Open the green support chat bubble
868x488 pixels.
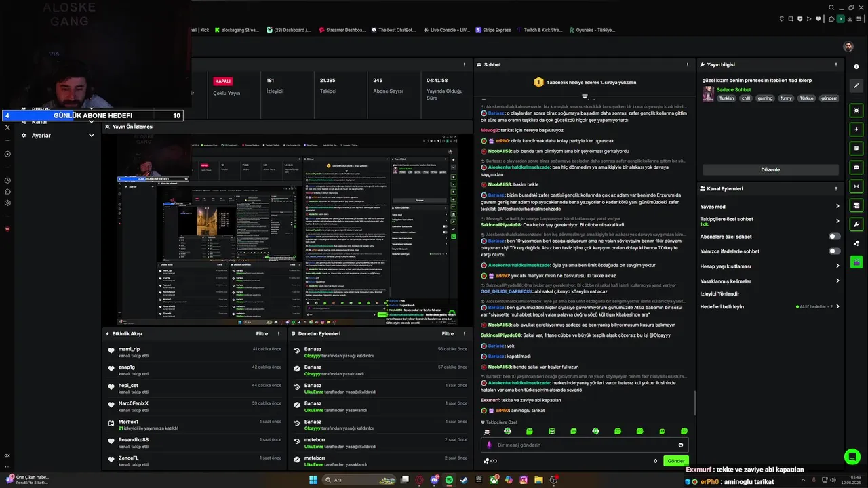(852, 457)
